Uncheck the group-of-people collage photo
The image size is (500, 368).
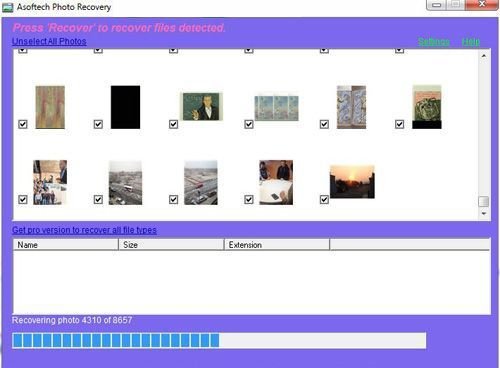coord(23,200)
